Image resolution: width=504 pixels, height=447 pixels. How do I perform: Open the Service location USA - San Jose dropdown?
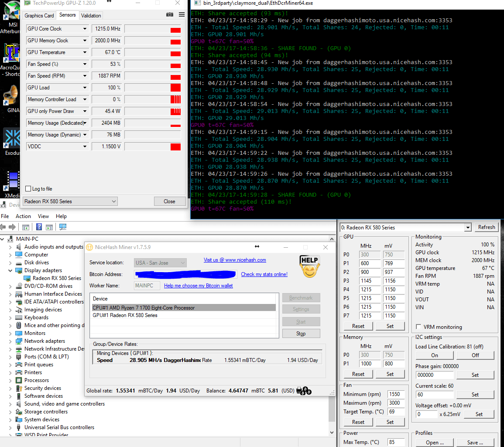point(160,263)
